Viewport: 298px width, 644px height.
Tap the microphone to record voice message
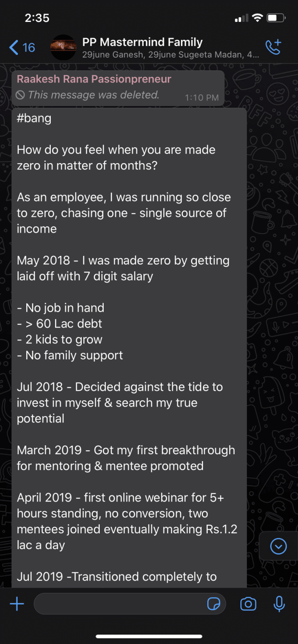tap(279, 604)
